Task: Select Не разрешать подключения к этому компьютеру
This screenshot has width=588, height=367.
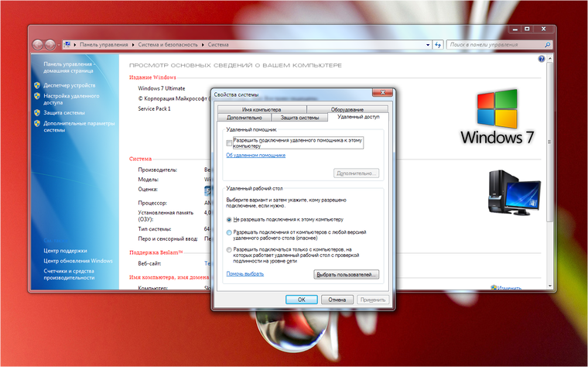Action: (229, 220)
